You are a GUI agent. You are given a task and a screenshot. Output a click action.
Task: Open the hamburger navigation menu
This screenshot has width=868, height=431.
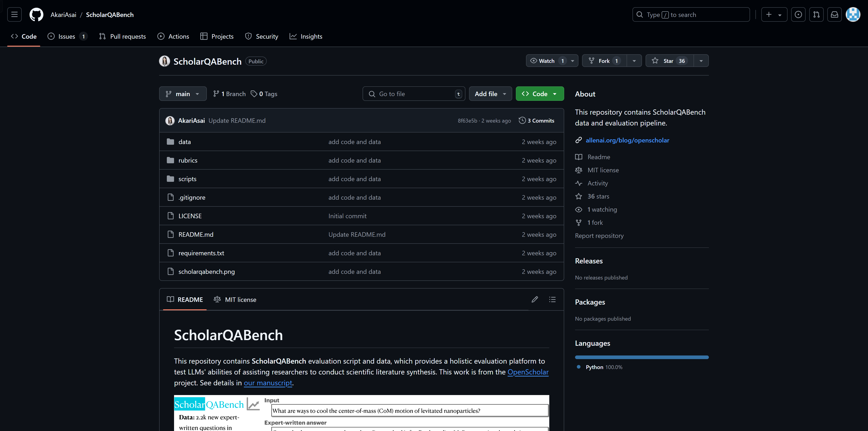click(x=14, y=14)
